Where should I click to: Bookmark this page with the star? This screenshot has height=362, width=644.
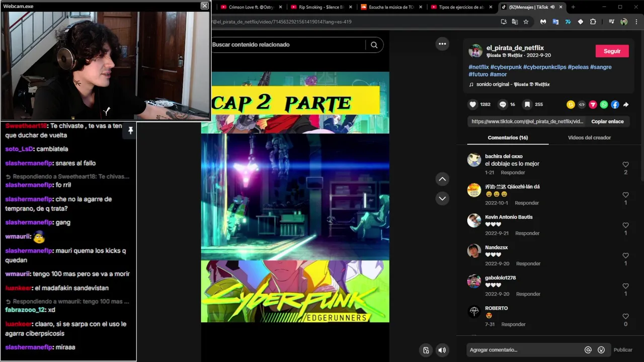(x=526, y=22)
